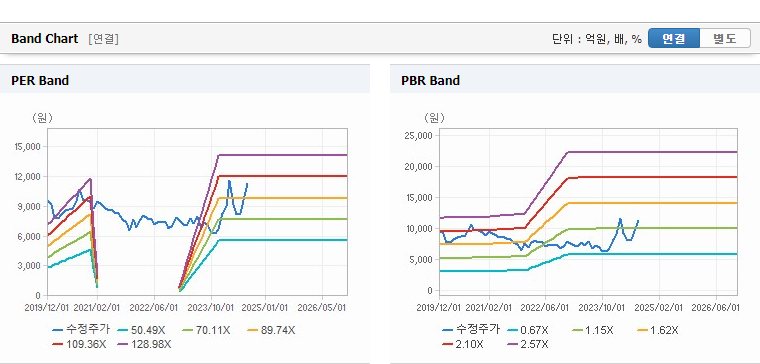Viewport: 760px width, 364px height.
Task: Toggle the 70.11X legend series
Action: tap(207, 330)
